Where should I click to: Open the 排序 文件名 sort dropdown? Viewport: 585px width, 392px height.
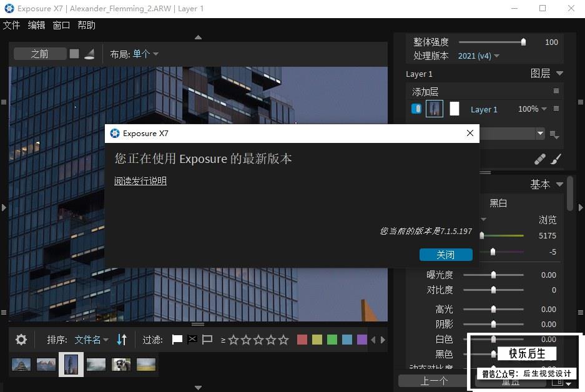point(91,340)
